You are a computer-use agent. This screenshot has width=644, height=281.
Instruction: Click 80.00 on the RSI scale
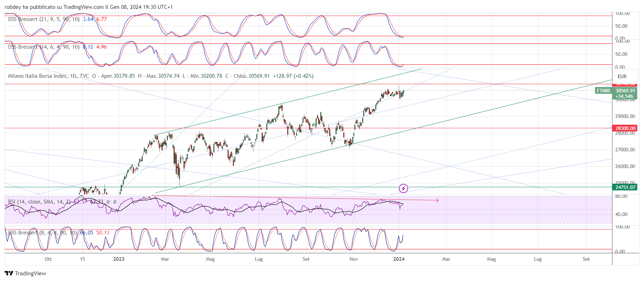pyautogui.click(x=621, y=196)
